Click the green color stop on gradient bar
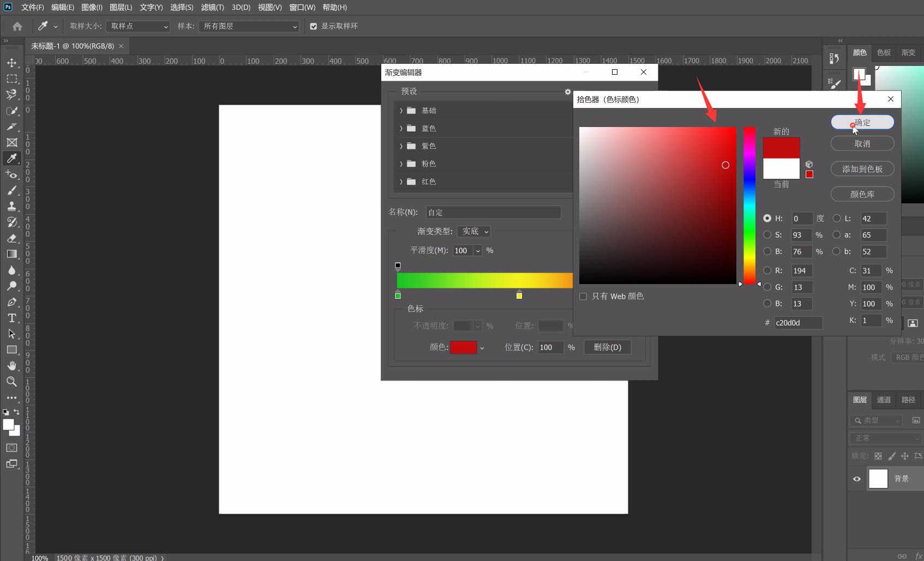 tap(398, 295)
